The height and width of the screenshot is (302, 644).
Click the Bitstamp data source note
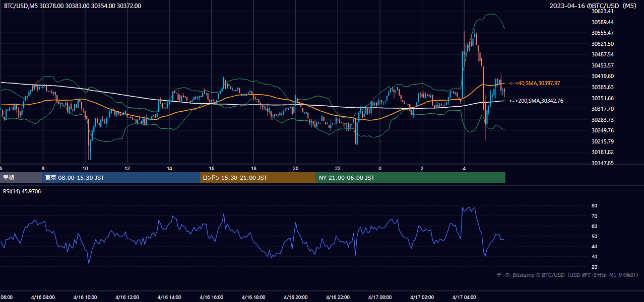click(567, 275)
